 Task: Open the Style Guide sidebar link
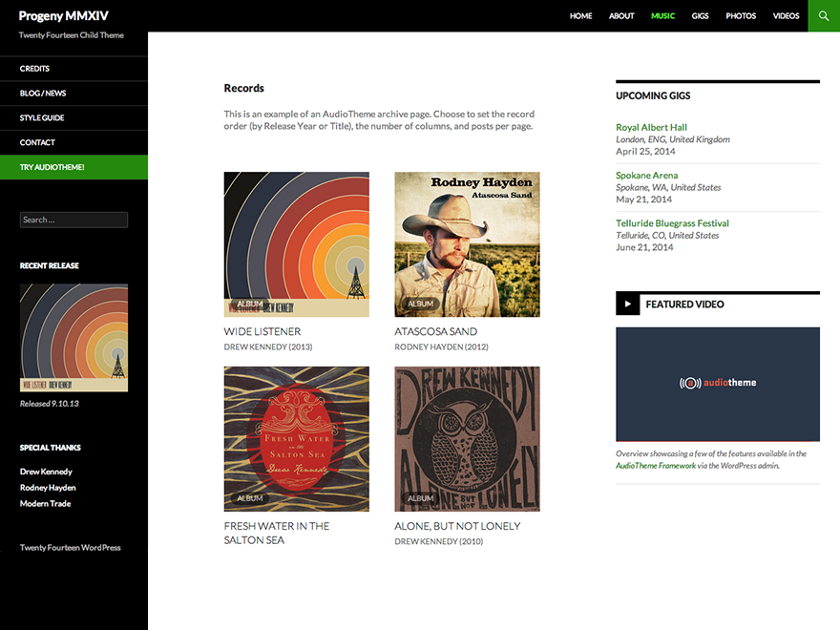(x=42, y=118)
